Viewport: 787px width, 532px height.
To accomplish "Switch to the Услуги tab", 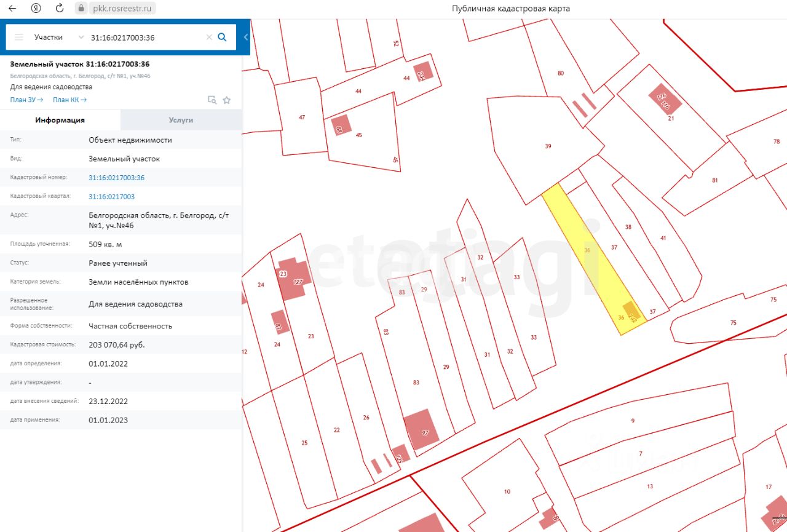I will point(181,120).
